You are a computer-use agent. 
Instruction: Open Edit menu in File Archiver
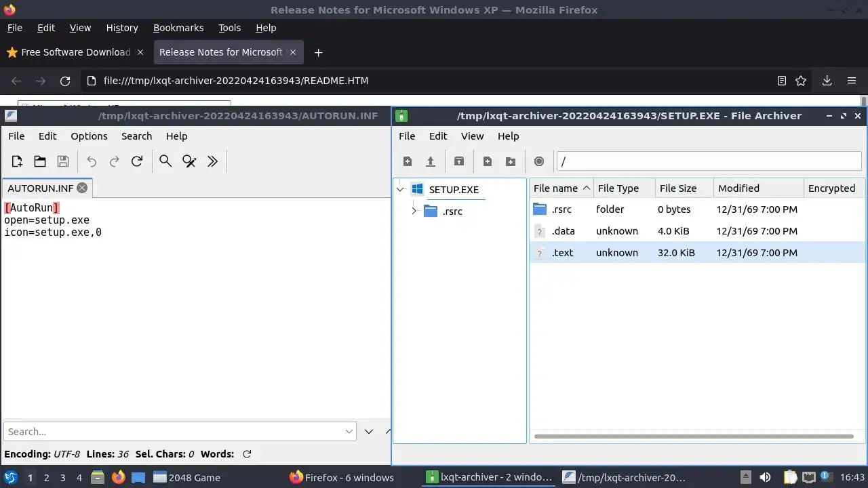(x=438, y=136)
